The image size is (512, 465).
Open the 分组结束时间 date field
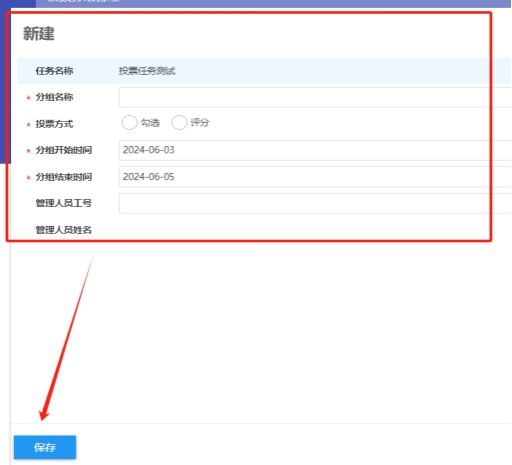pos(315,177)
